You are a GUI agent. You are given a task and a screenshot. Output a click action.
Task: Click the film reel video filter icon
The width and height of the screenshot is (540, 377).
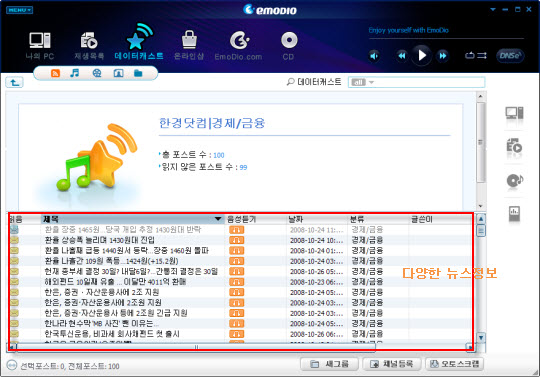97,73
